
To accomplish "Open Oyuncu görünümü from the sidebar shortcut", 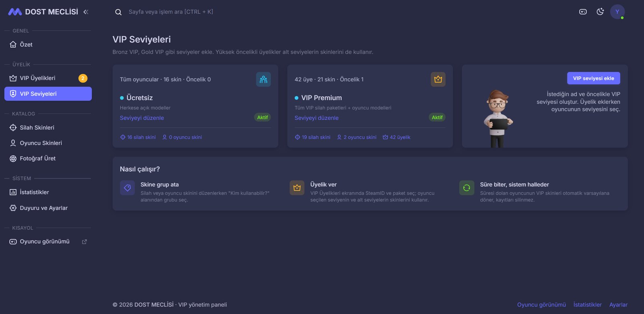I will pos(48,242).
